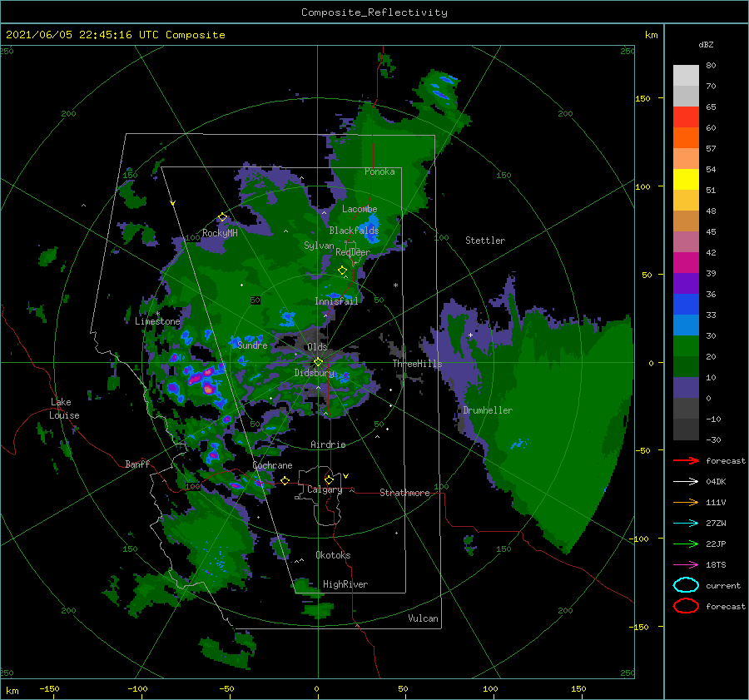Click the yellow diamond marker near RockyMH
Image resolution: width=749 pixels, height=700 pixels.
(x=222, y=217)
